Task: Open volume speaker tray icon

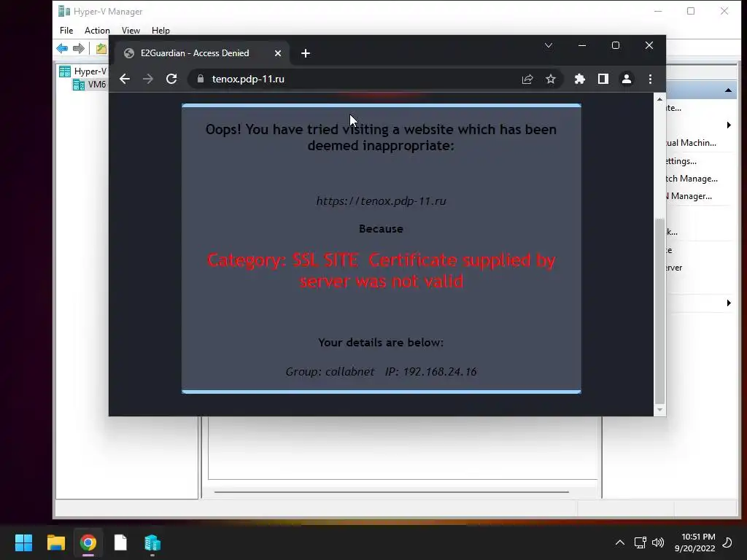Action: [658, 542]
